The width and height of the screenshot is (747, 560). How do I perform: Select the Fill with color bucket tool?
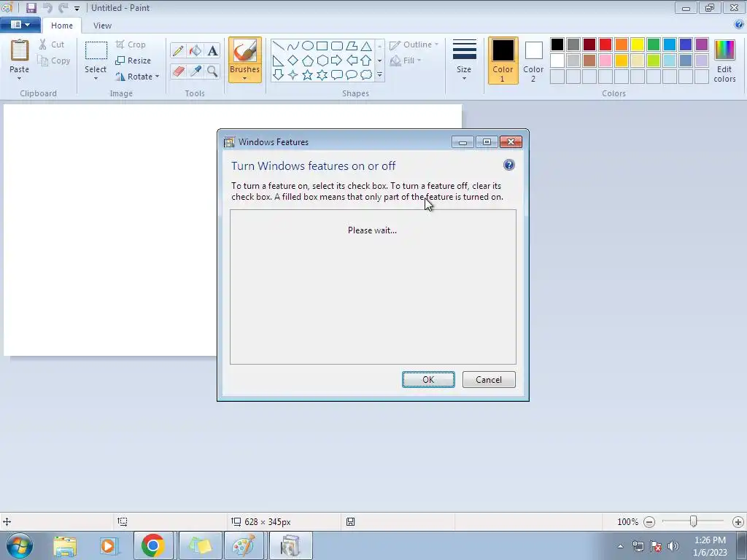[x=196, y=50]
